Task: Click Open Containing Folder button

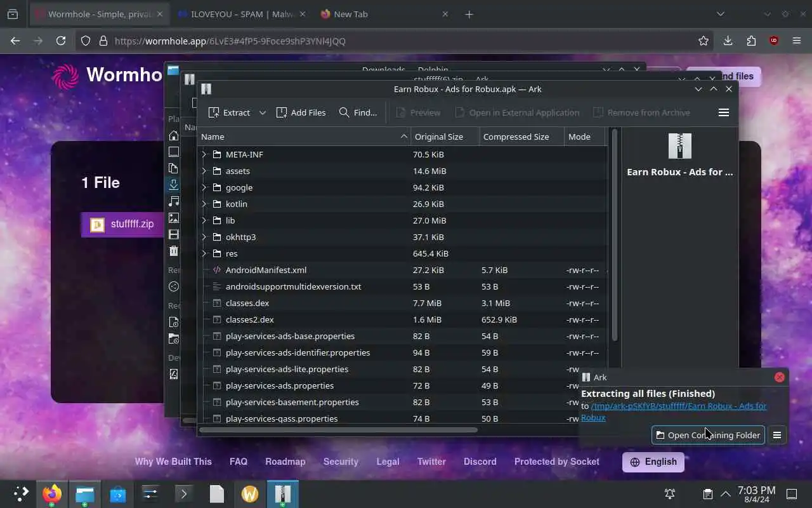Action: (x=708, y=435)
